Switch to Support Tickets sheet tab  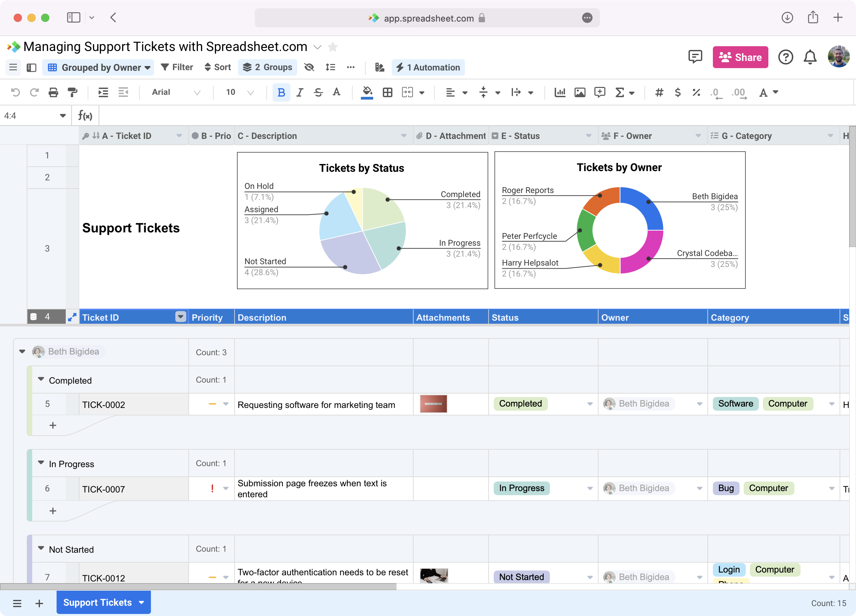point(98,602)
